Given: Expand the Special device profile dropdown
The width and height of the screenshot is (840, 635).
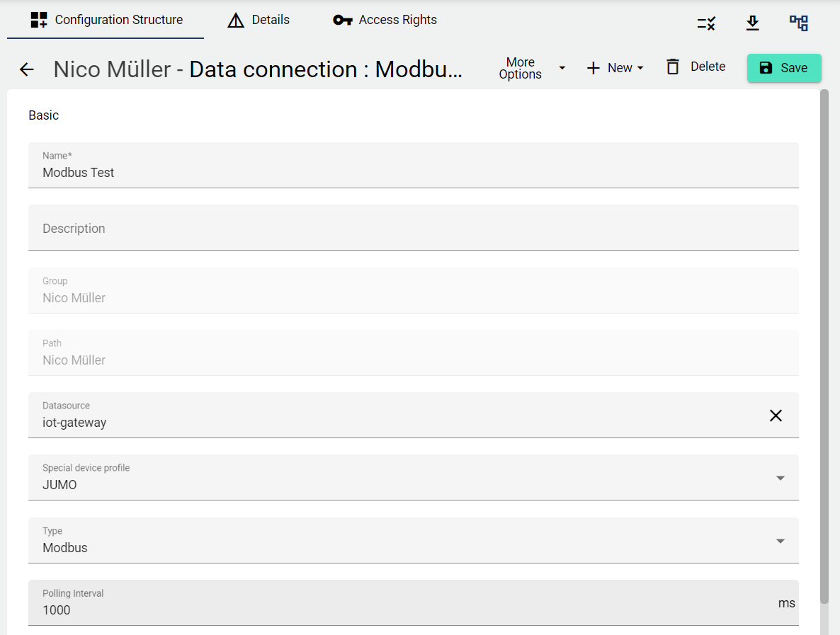Looking at the screenshot, I should click(x=781, y=478).
